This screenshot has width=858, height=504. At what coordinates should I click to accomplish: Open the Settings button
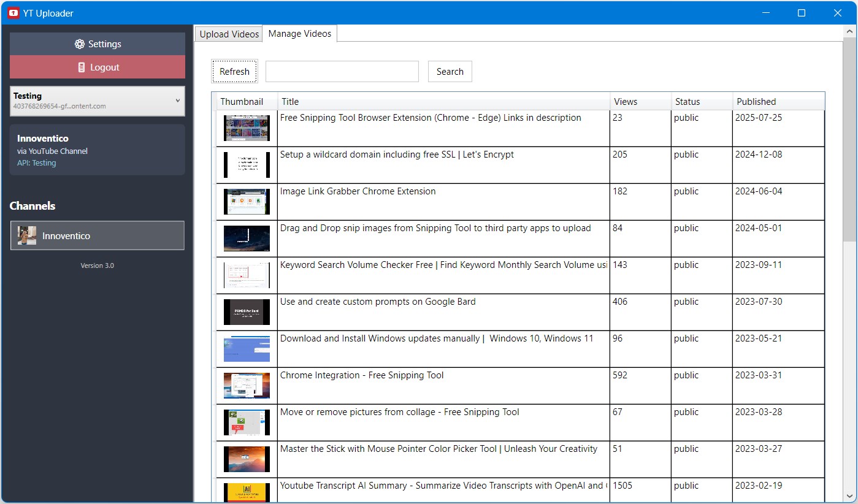tap(98, 44)
